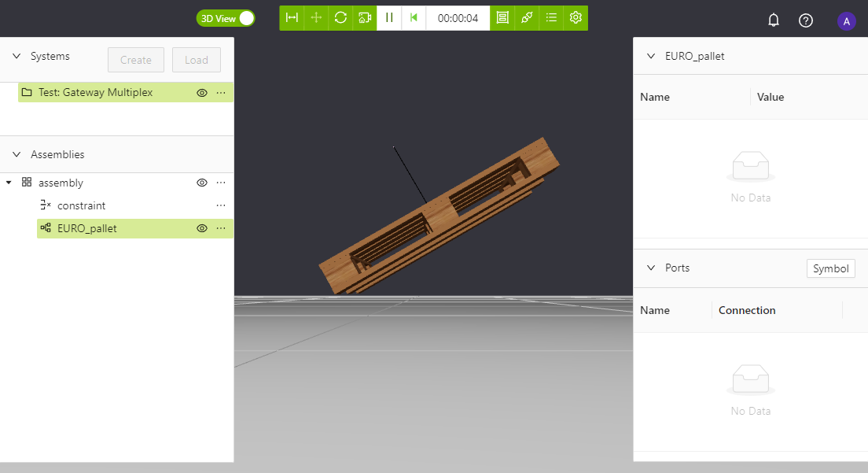The height and width of the screenshot is (473, 868).
Task: Open the list view icon in toolbar
Action: click(x=551, y=18)
